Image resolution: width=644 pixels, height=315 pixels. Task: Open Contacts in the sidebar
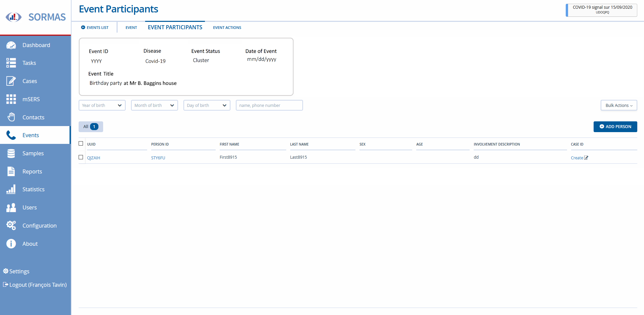[35, 117]
